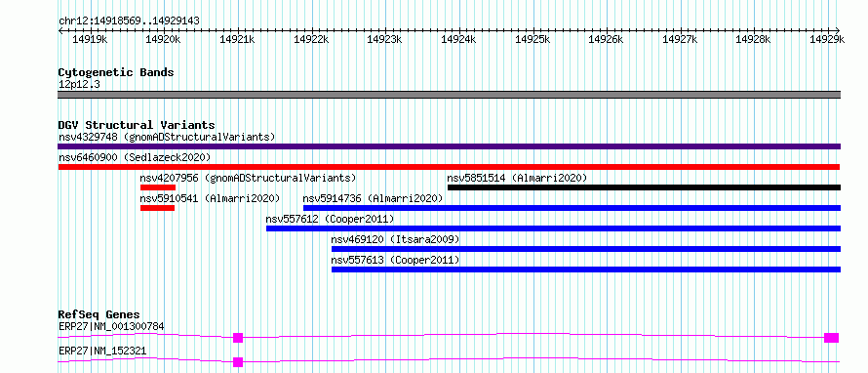Click the 14921k ruler tick label
Image resolution: width=868 pixels, height=373 pixels.
coord(237,39)
